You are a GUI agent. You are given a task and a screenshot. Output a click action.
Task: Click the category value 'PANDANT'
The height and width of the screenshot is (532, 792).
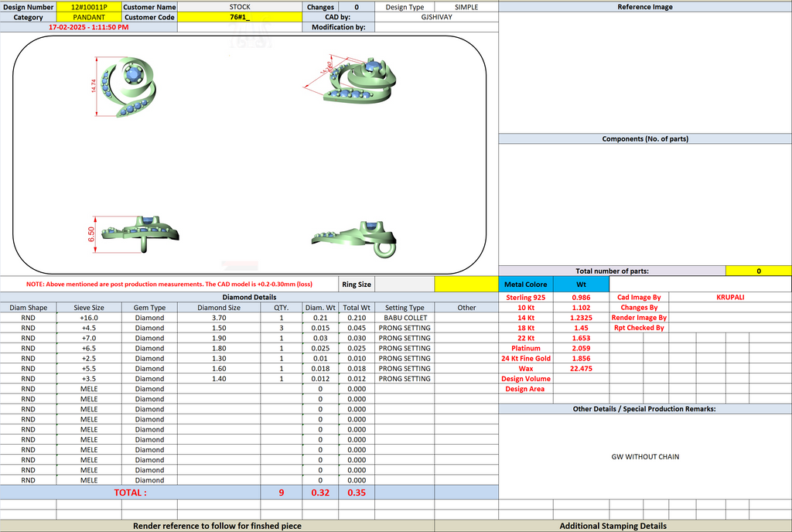point(89,17)
